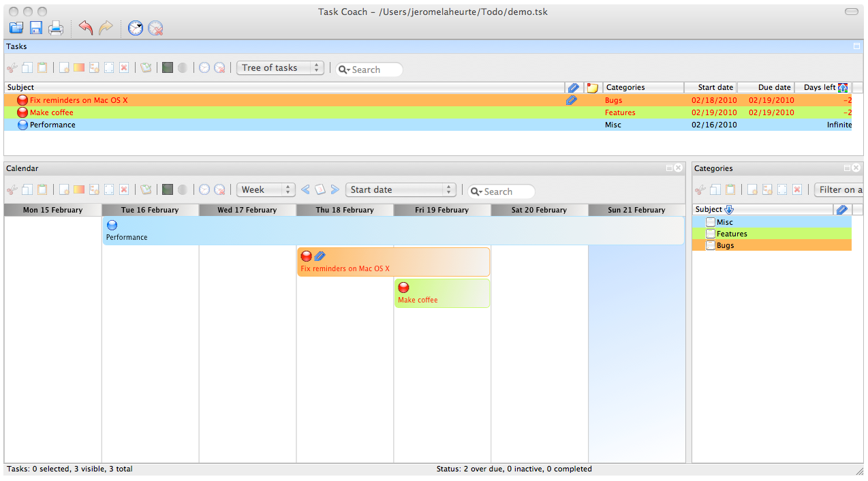The image size is (868, 481).
Task: Delete category red X in Categories toolbar
Action: pos(797,190)
